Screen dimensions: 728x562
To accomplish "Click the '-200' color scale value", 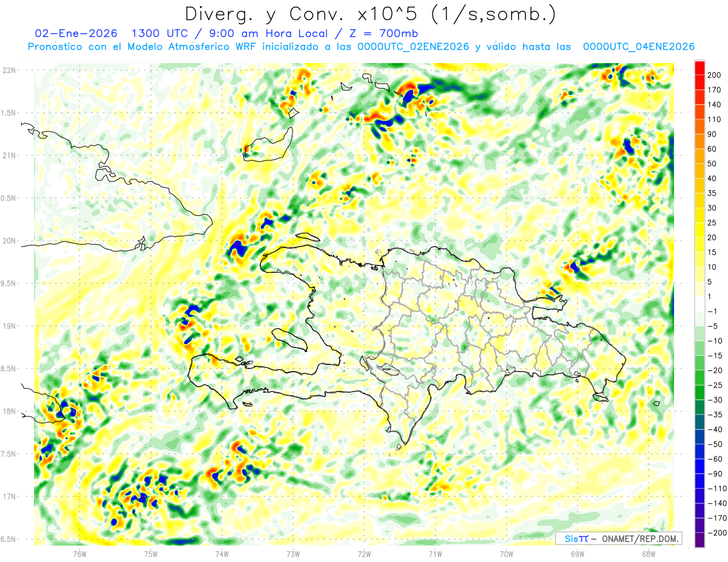I will [x=717, y=533].
